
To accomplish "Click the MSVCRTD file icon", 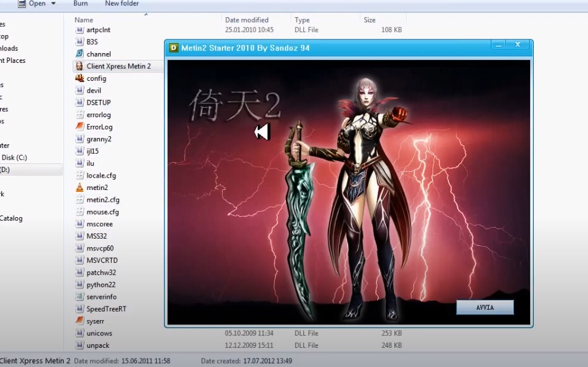I will tap(80, 260).
